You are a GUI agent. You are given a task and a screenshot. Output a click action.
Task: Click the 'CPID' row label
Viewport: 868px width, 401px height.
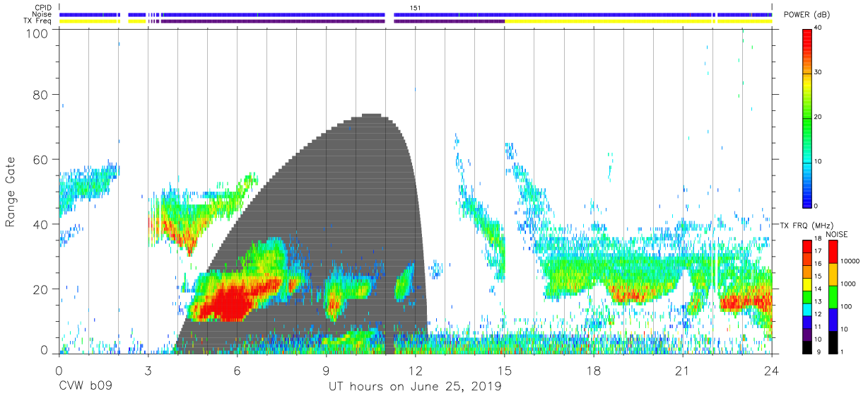[x=43, y=8]
